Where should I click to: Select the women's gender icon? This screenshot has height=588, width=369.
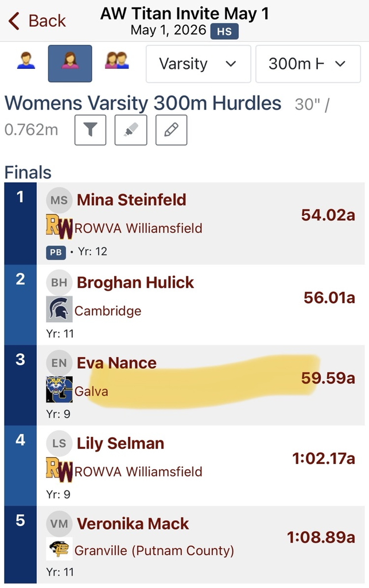70,63
